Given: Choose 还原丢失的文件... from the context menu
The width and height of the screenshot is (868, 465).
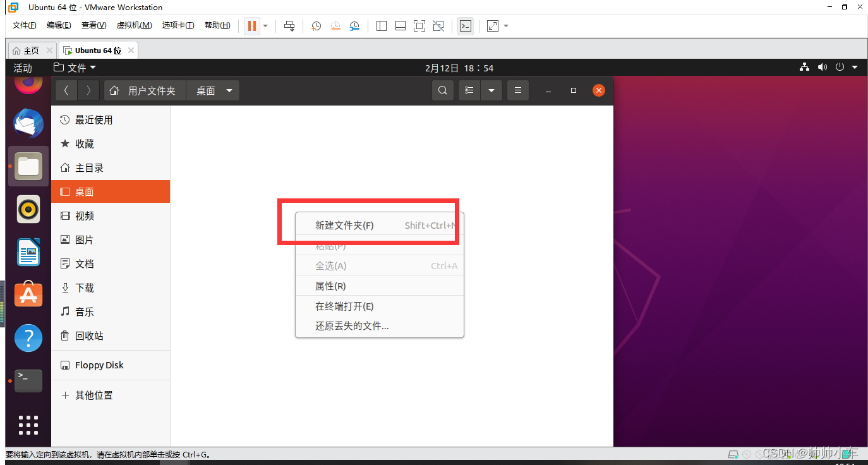Looking at the screenshot, I should 380,327.
